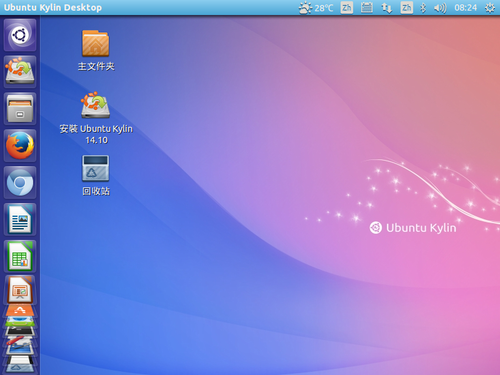Launch Chromium browser from the launcher
The height and width of the screenshot is (375, 500).
pyautogui.click(x=20, y=182)
